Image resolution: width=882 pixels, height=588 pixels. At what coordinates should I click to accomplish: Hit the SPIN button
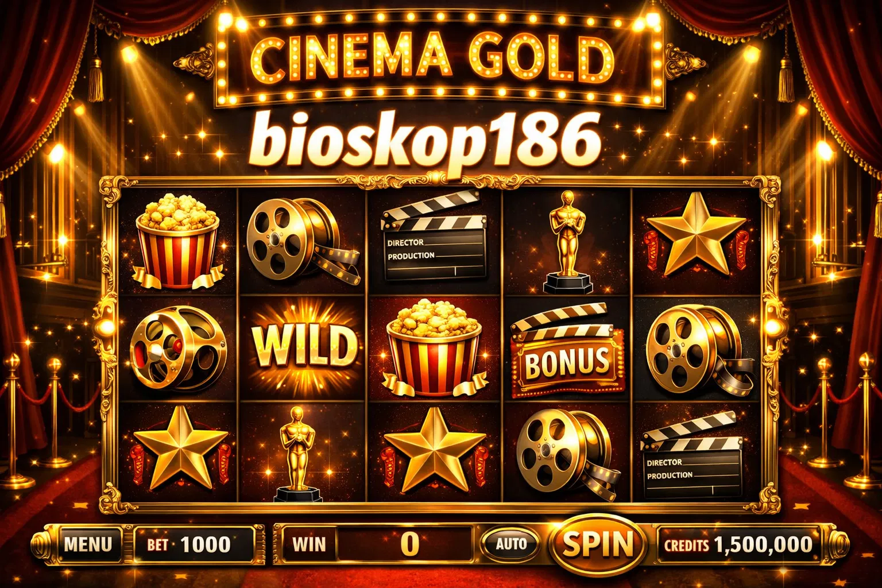(x=597, y=544)
